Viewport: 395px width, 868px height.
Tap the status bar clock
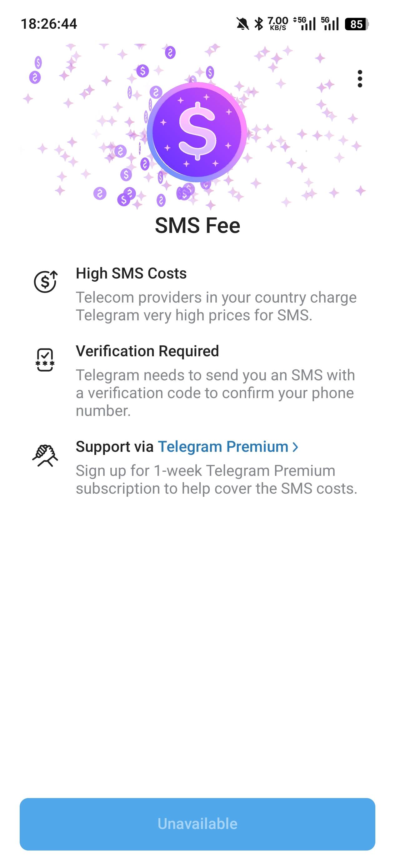pos(49,24)
